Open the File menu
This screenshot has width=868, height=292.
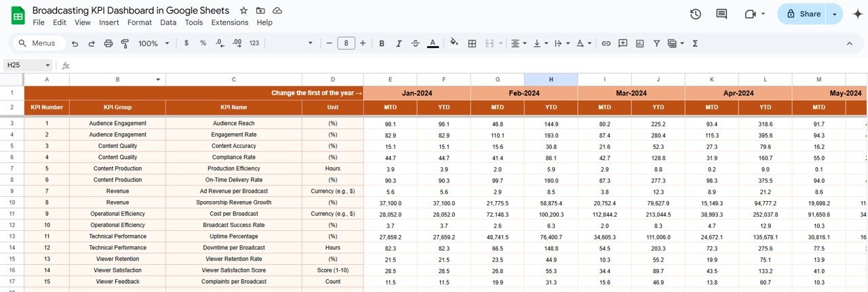pyautogui.click(x=39, y=22)
